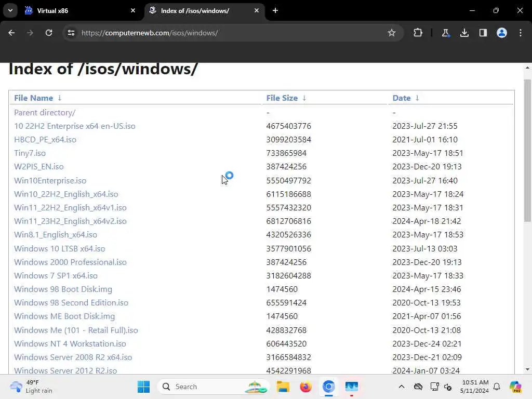The width and height of the screenshot is (532, 399).
Task: Click the cloud sync tray icon
Action: pos(418,387)
